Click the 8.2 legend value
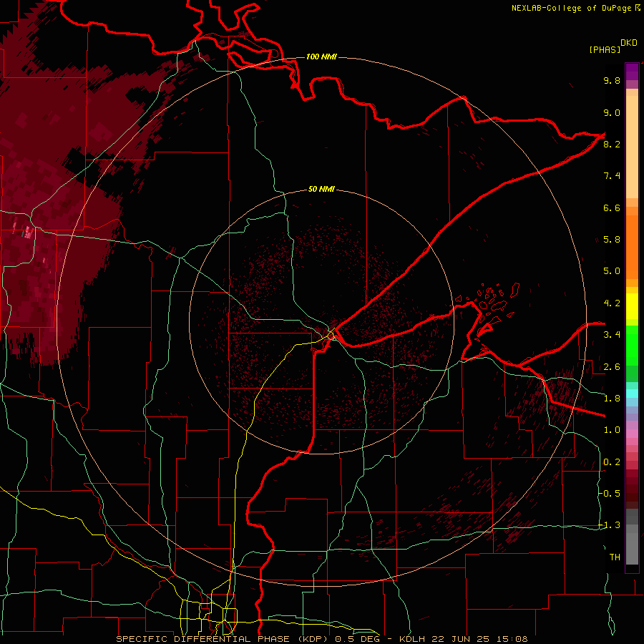This screenshot has height=644, width=644. (x=612, y=144)
